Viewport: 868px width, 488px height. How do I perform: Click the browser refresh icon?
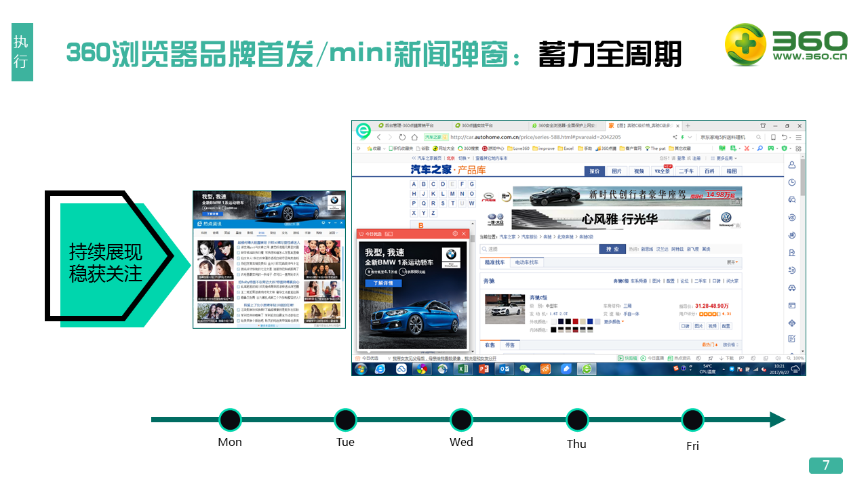402,137
